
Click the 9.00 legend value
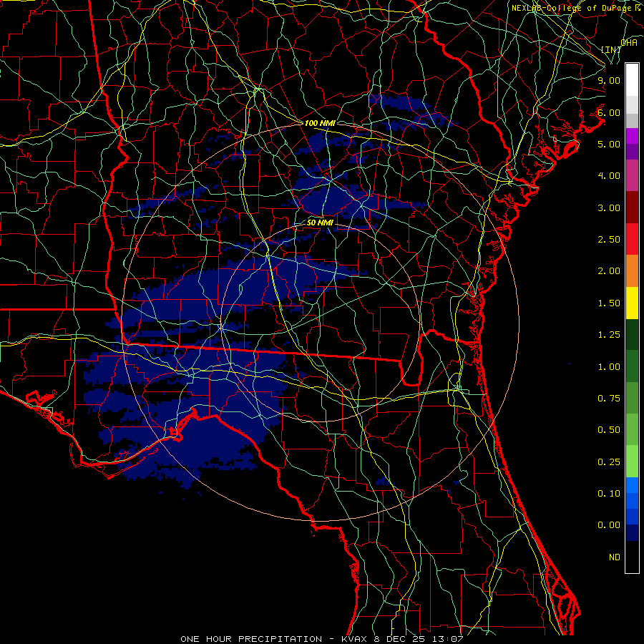point(609,80)
